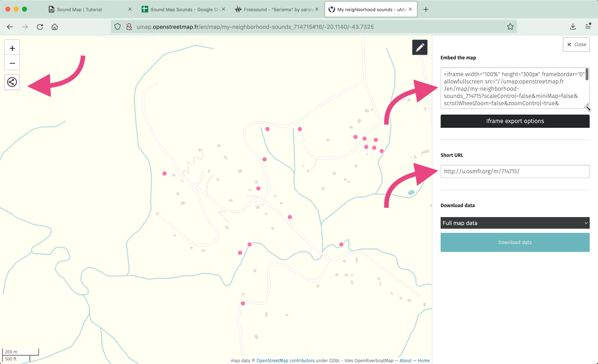Navigate back to previous page
This screenshot has width=598, height=364.
(10, 27)
